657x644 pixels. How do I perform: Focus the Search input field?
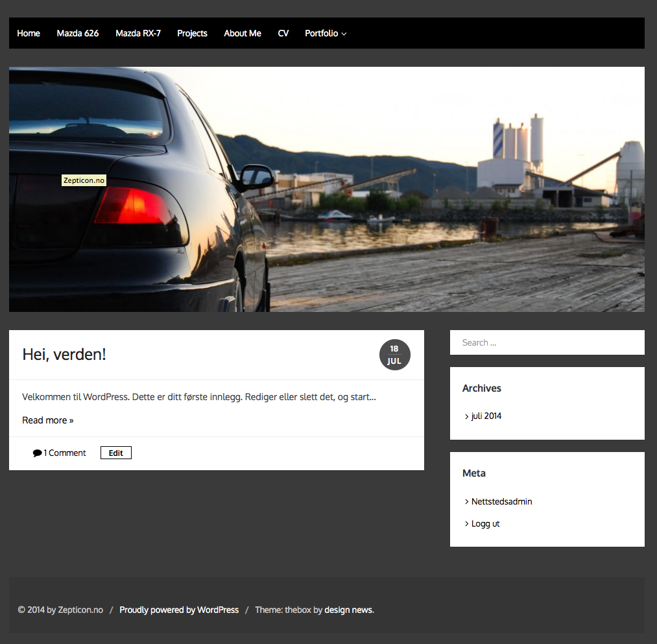click(x=547, y=342)
